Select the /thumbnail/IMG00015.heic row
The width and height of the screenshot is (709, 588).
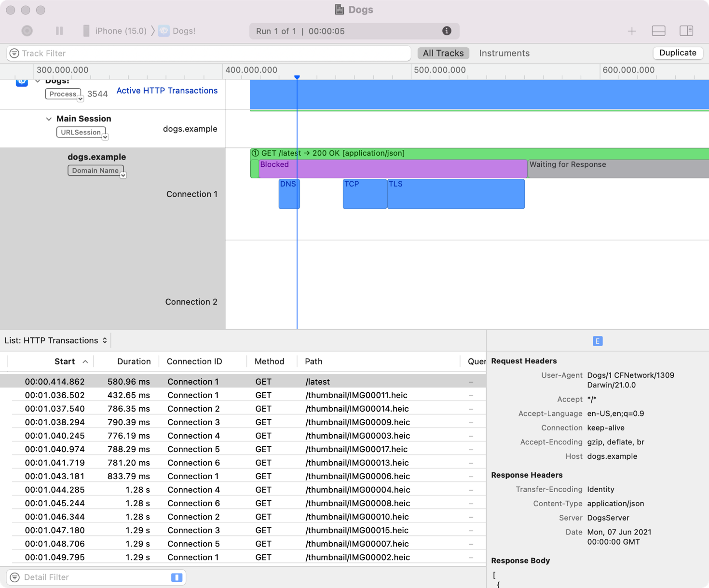click(243, 530)
